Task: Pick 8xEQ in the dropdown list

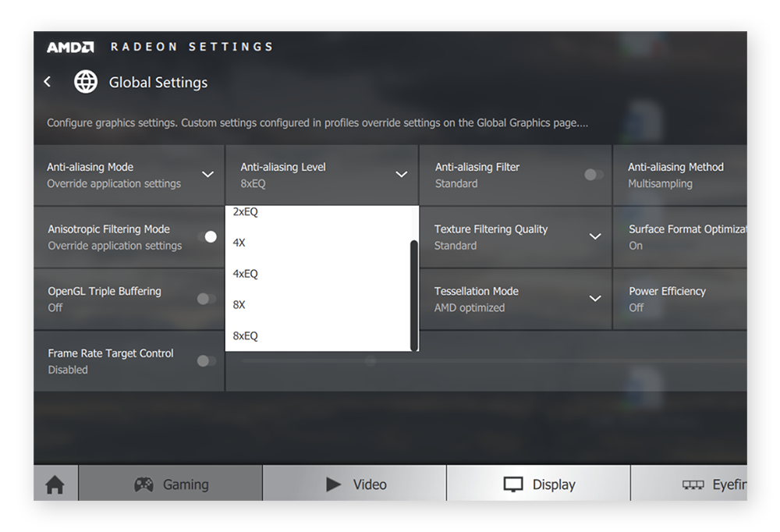Action: [x=317, y=335]
